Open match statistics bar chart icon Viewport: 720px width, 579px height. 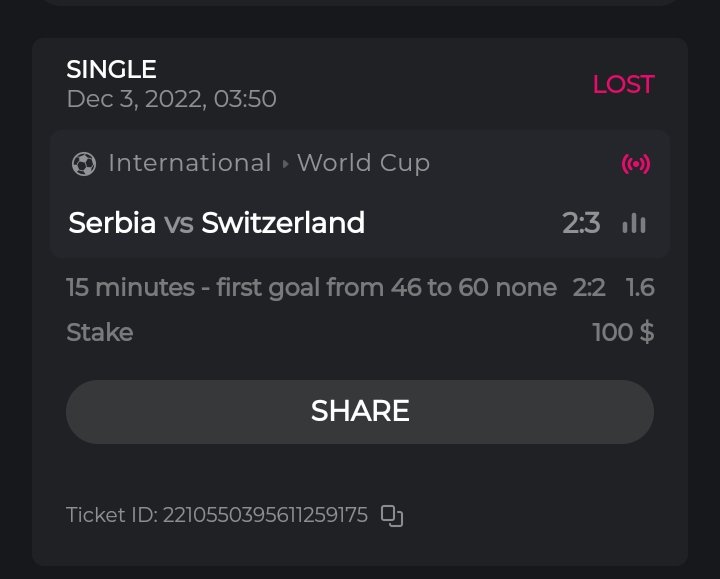(x=634, y=223)
